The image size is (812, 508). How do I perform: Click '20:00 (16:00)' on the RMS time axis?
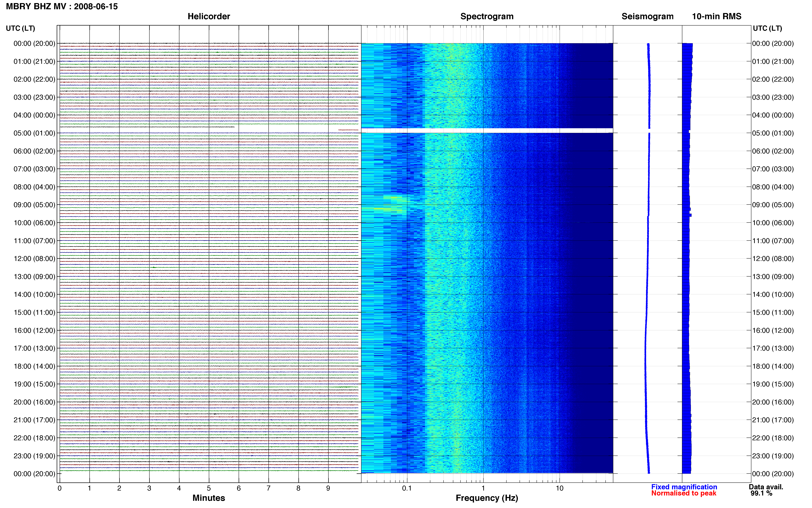pyautogui.click(x=773, y=402)
